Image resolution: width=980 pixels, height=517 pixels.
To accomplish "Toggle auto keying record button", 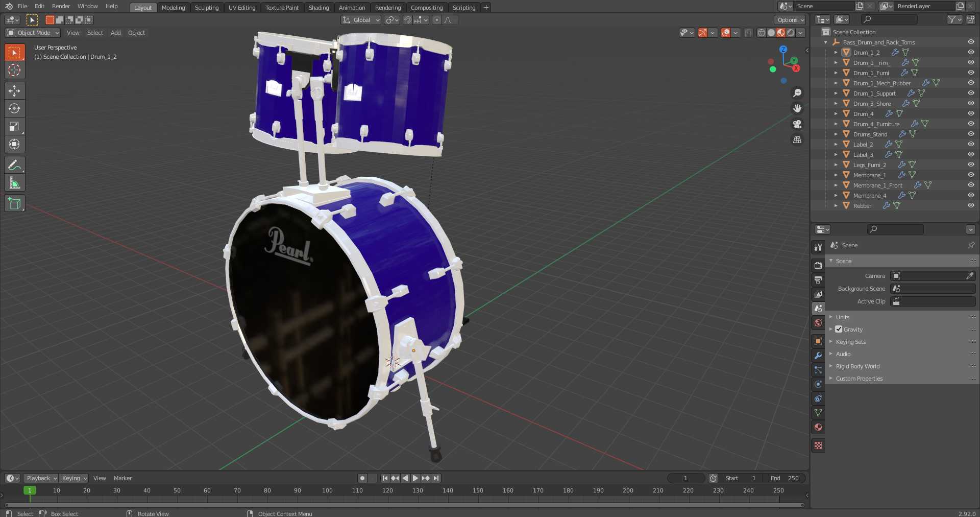I will click(x=362, y=478).
